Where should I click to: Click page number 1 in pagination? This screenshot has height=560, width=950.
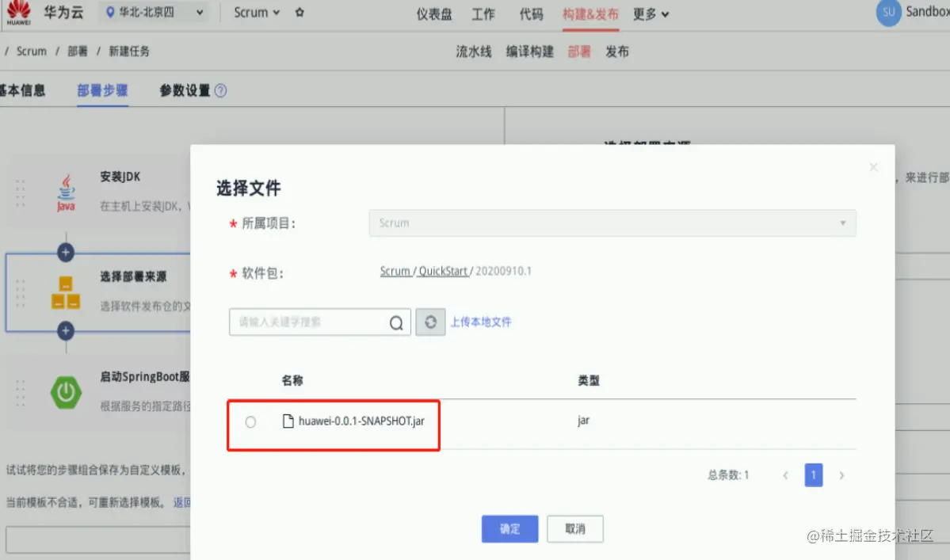click(x=813, y=475)
